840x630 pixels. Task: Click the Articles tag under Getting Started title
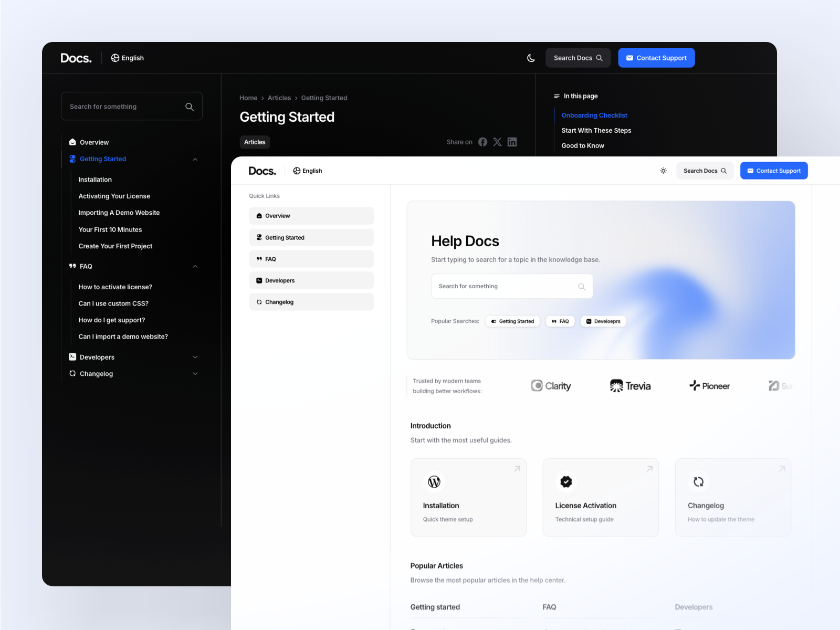pos(255,142)
